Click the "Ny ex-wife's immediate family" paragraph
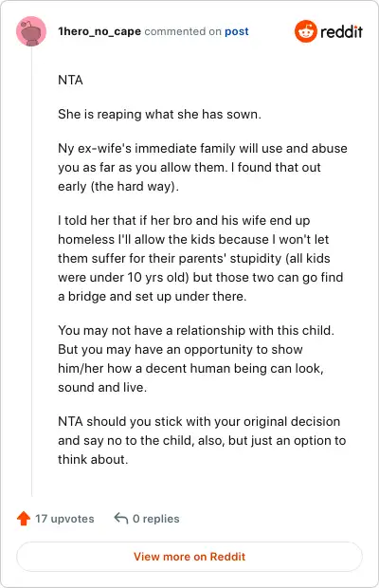The width and height of the screenshot is (379, 588). 203,167
